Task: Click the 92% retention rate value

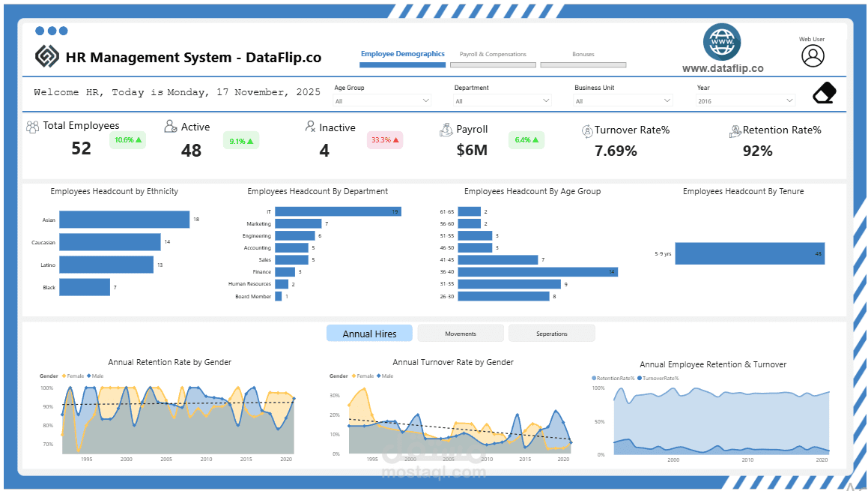Action: point(757,151)
